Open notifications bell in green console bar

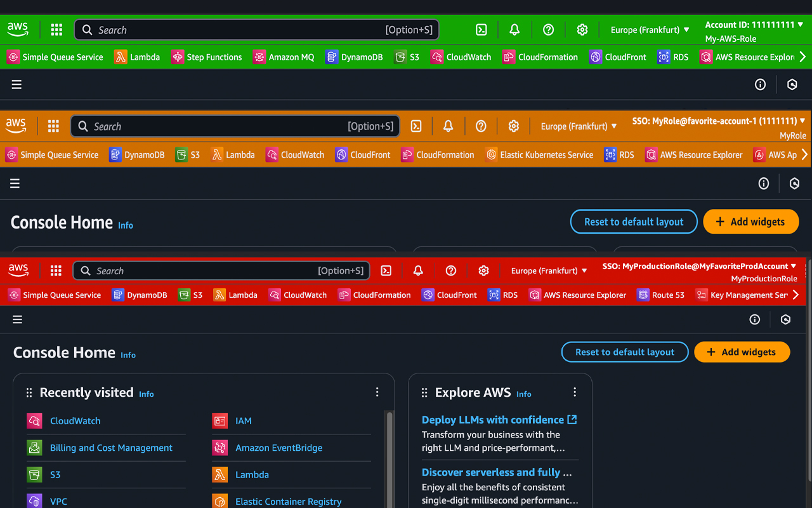click(x=514, y=30)
